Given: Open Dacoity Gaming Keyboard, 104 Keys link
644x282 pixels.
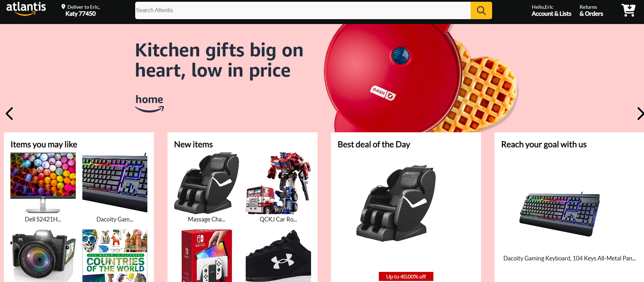Looking at the screenshot, I should click(x=570, y=258).
